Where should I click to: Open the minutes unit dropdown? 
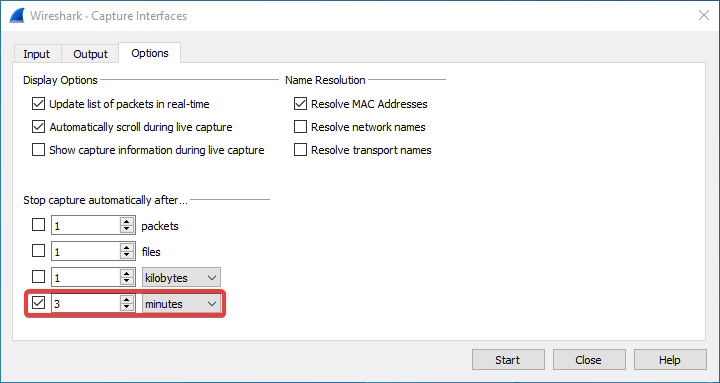(x=181, y=304)
